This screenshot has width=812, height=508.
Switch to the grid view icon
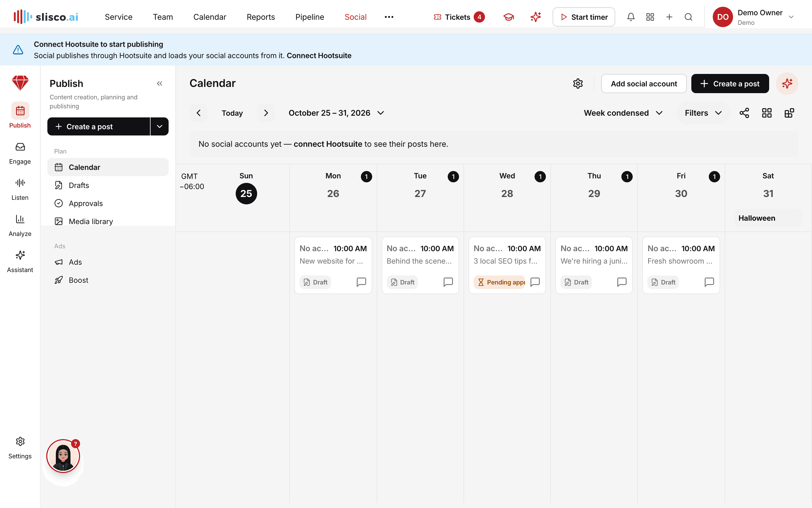point(767,113)
